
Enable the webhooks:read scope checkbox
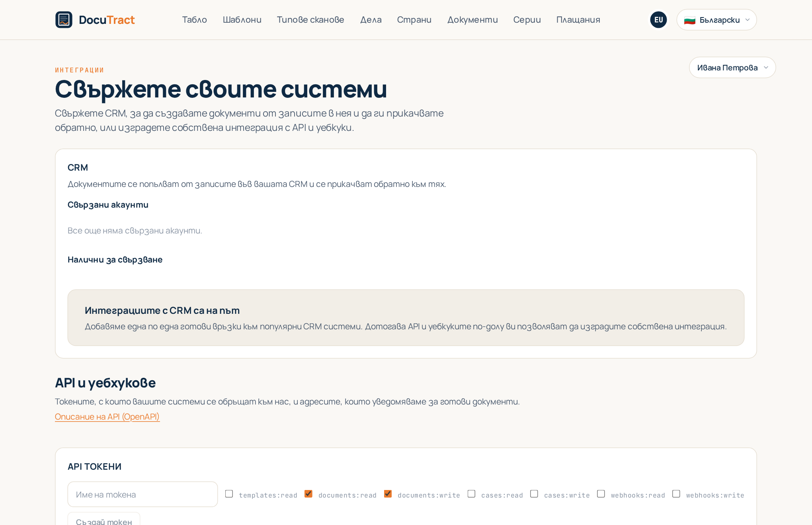click(601, 494)
